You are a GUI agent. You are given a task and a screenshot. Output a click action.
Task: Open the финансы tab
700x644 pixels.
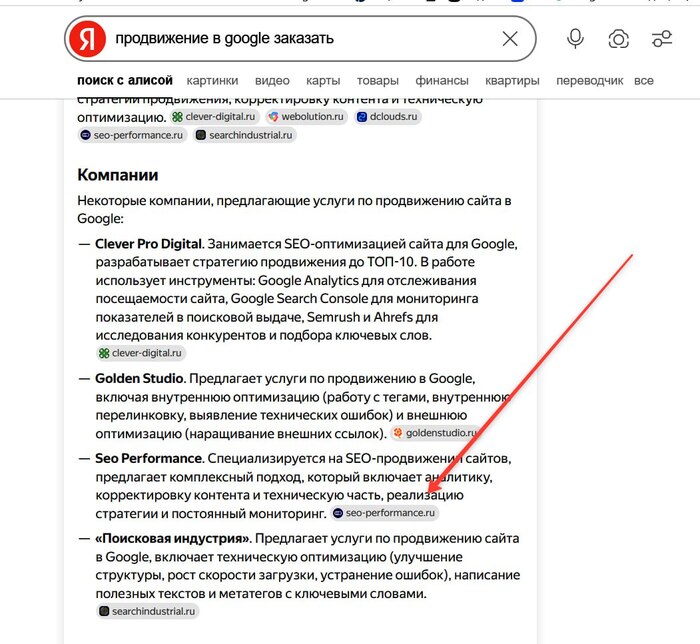pyautogui.click(x=442, y=81)
